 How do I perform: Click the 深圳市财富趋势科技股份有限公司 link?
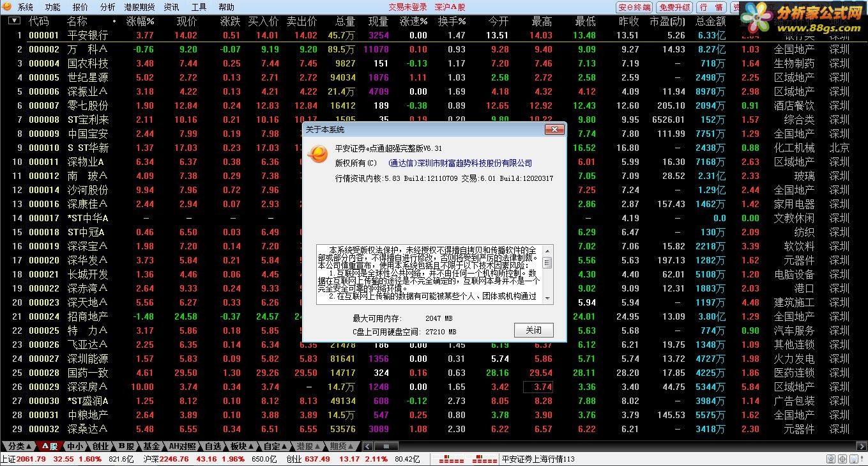pos(475,163)
